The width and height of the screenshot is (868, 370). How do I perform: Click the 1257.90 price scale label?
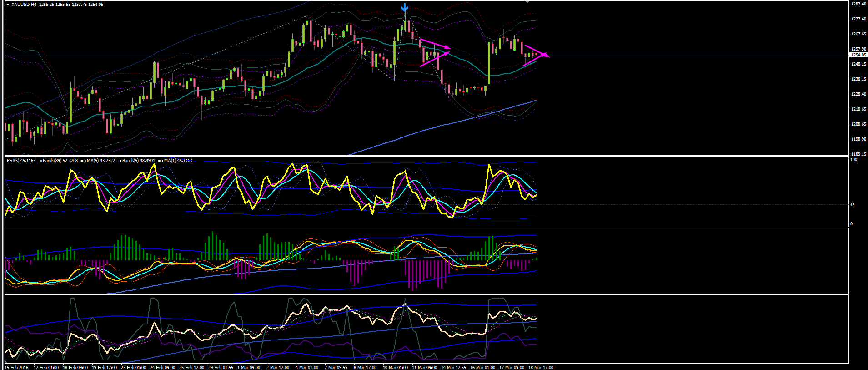coord(858,49)
